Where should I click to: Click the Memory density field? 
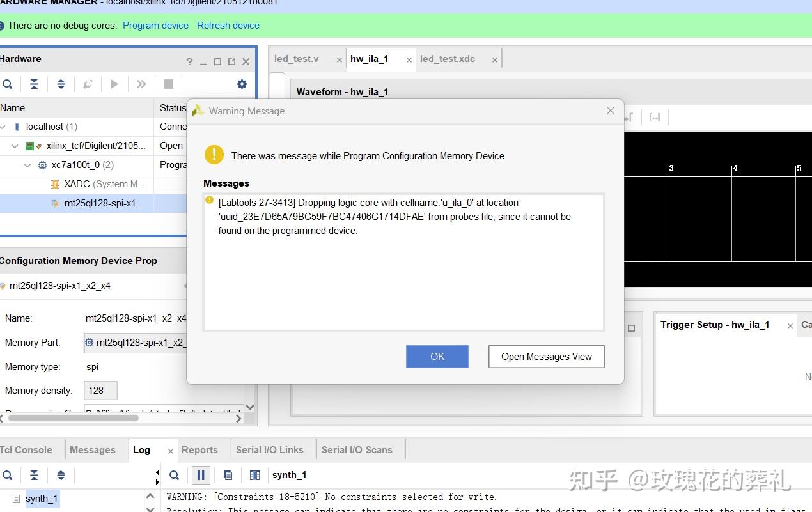tap(100, 391)
